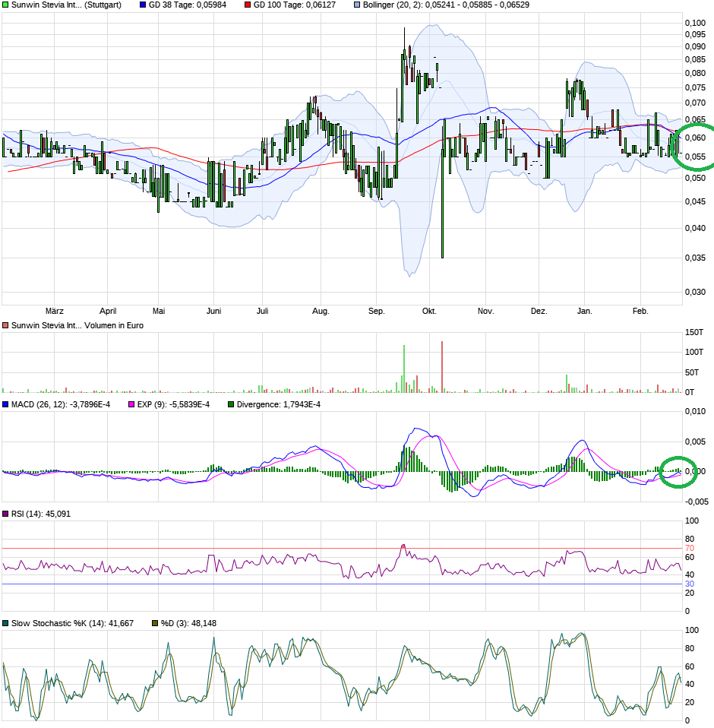
Task: Click the olive %D (3) legend swatch
Action: click(x=155, y=623)
